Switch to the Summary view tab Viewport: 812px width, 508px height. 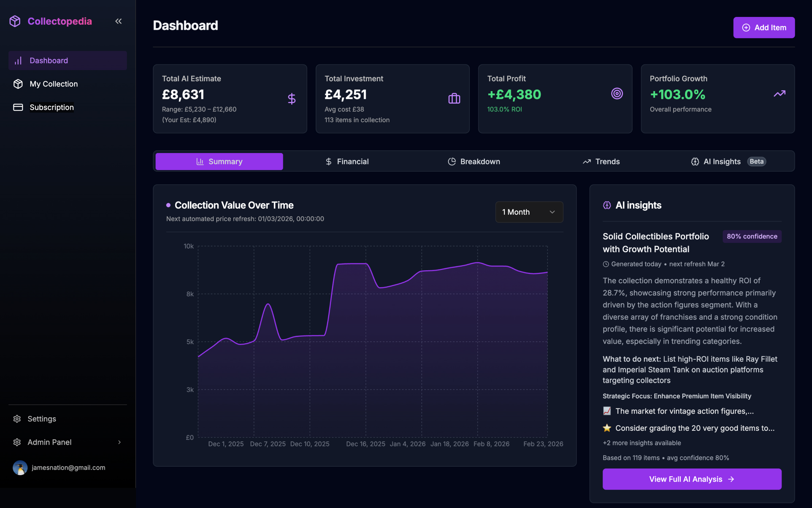[219, 161]
